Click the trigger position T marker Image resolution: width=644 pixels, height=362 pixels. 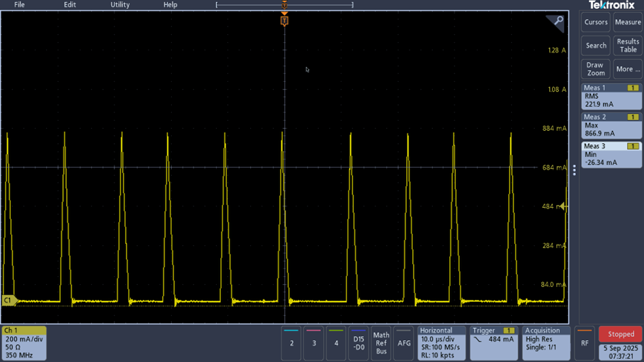[x=284, y=21]
